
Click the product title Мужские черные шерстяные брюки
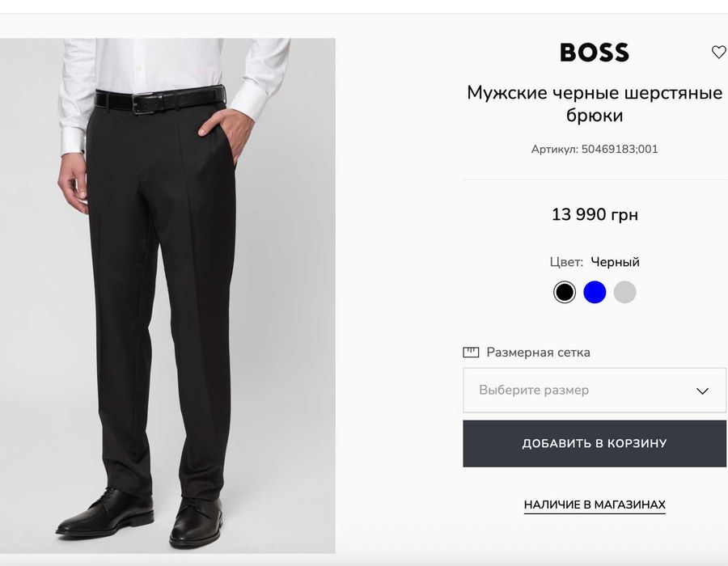pos(595,104)
